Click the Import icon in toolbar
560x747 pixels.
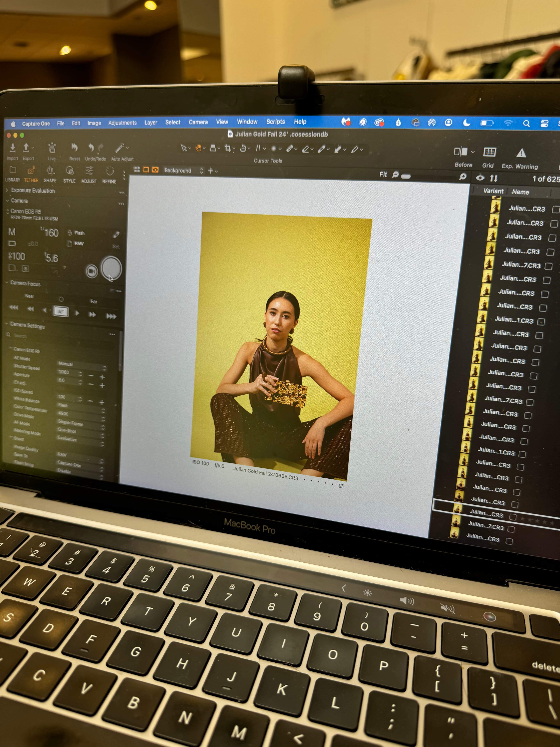click(x=13, y=148)
